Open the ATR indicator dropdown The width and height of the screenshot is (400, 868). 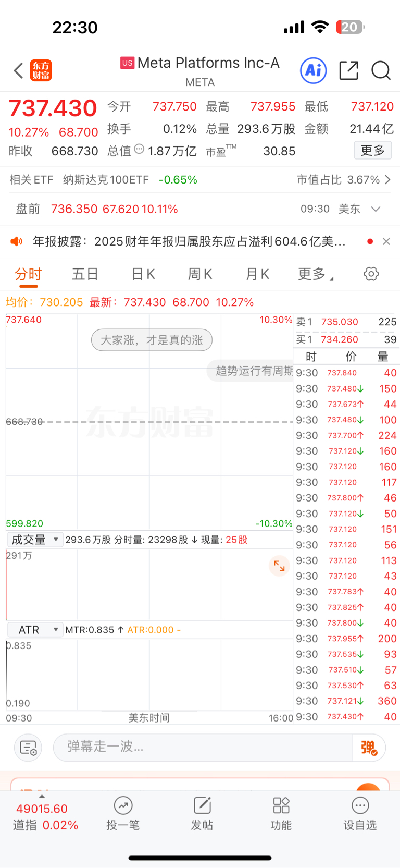pyautogui.click(x=35, y=630)
